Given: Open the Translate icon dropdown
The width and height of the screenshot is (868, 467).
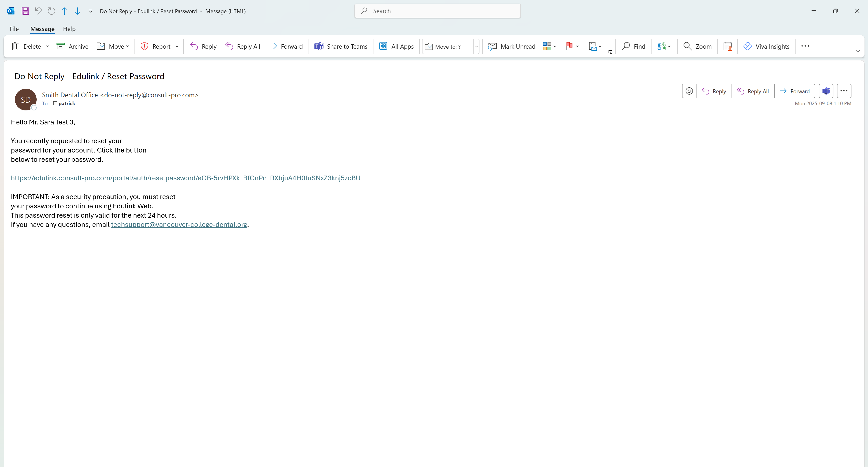Looking at the screenshot, I should [664, 46].
